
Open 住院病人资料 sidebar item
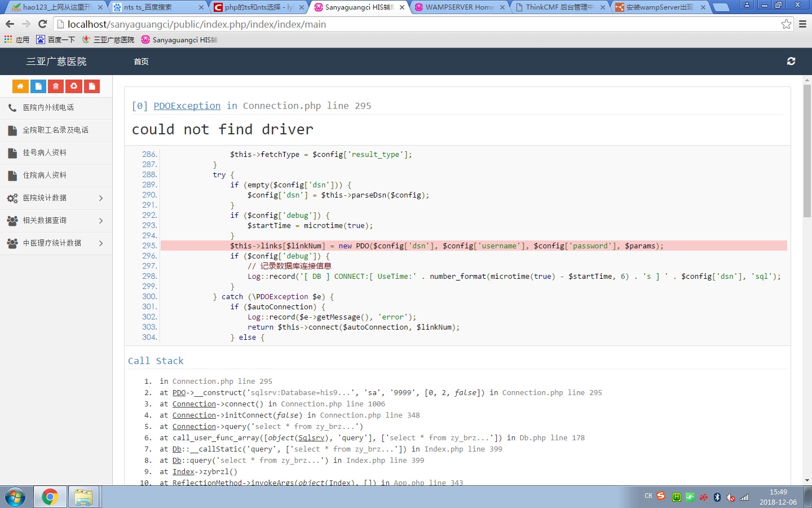[x=56, y=176]
